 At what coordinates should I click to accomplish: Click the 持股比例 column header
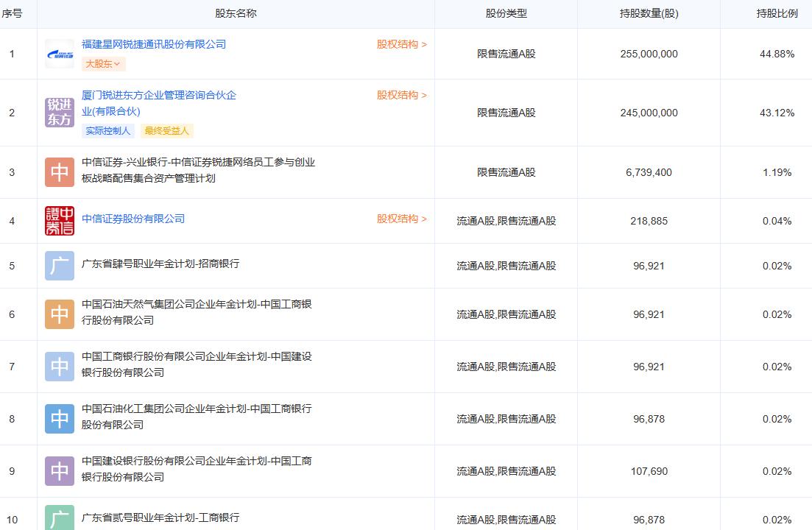777,13
